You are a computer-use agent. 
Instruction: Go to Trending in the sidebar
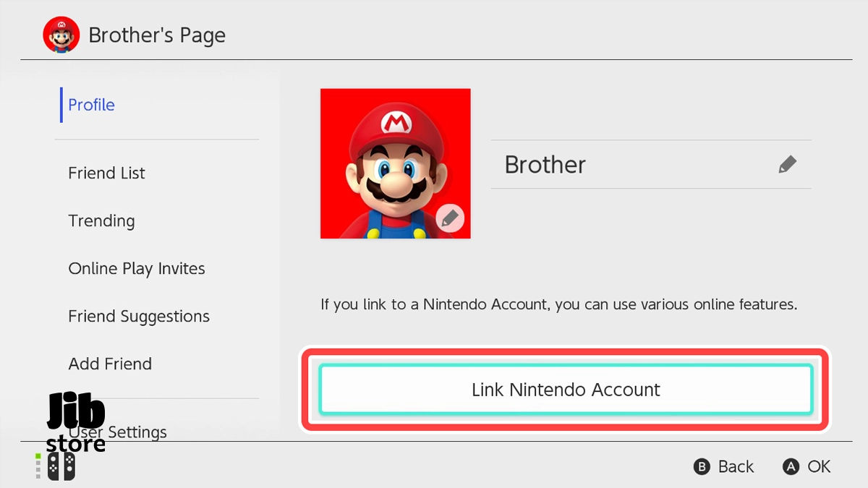[101, 221]
